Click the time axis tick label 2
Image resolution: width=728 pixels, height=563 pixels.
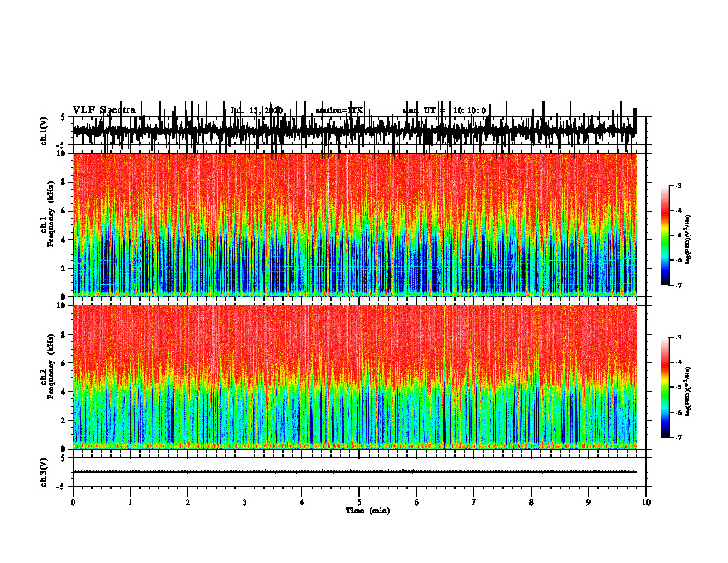tap(188, 502)
